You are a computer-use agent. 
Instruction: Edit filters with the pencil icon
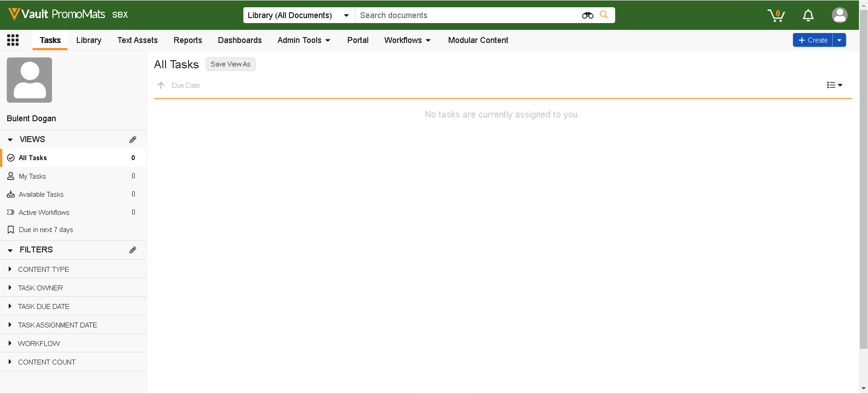(x=133, y=250)
